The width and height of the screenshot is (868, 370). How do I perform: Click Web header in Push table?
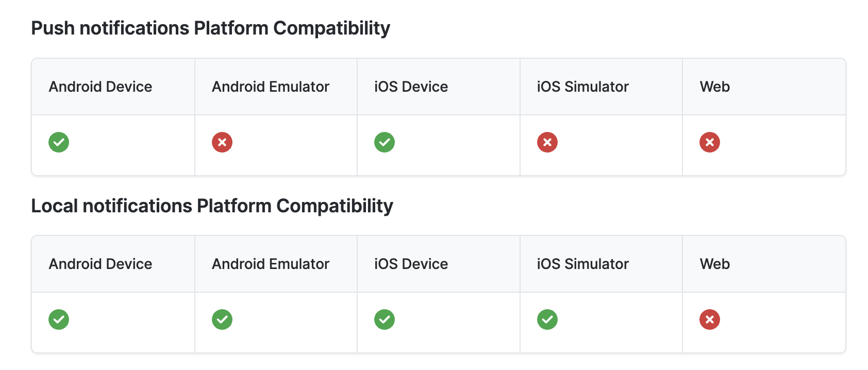715,87
